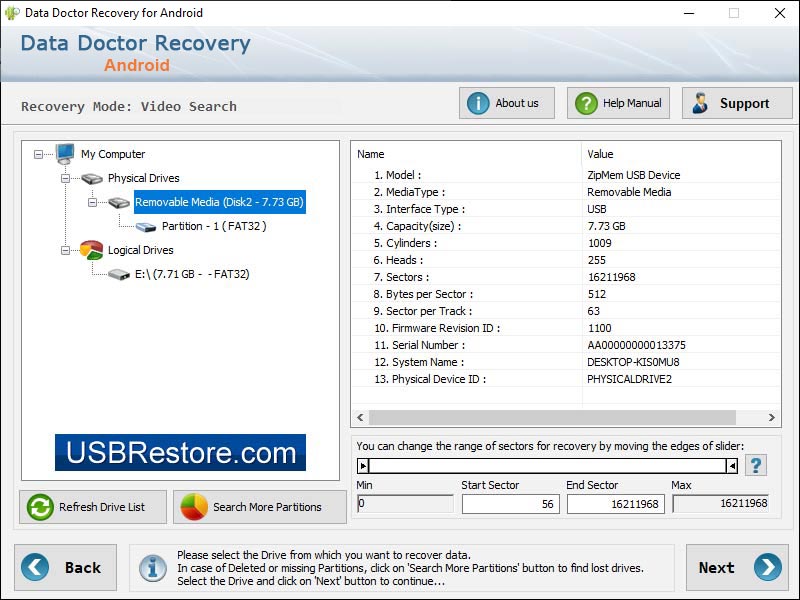Click the info icon in the bottom instruction bar

[x=151, y=570]
